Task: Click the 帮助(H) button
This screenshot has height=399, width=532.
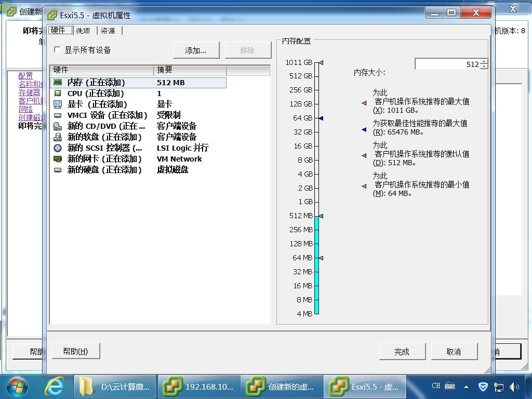Action: [76, 351]
